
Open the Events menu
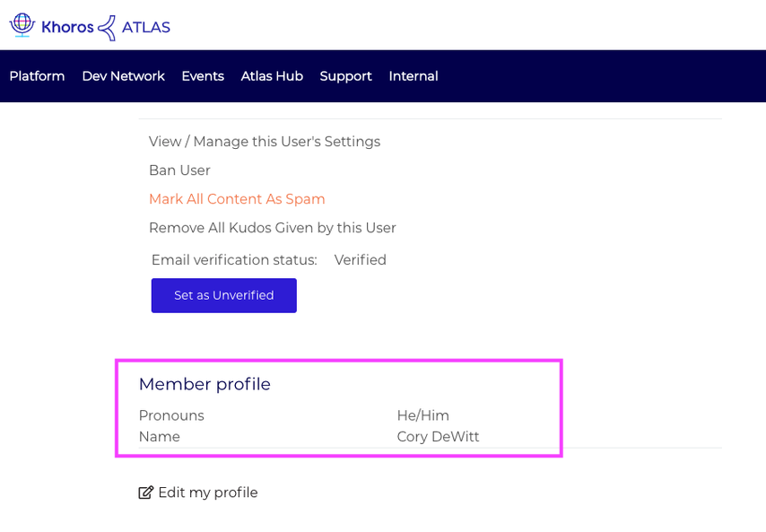click(203, 76)
